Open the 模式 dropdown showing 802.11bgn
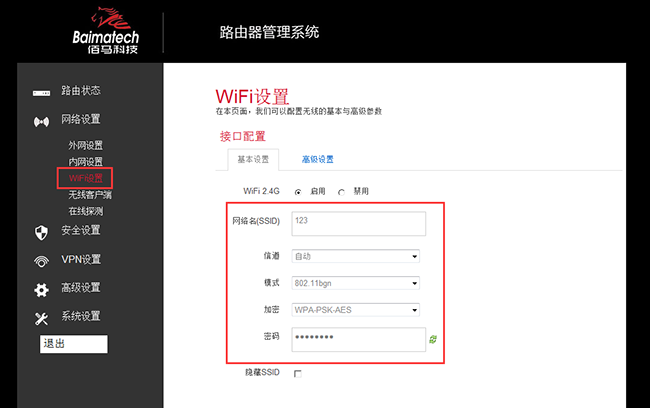 355,283
